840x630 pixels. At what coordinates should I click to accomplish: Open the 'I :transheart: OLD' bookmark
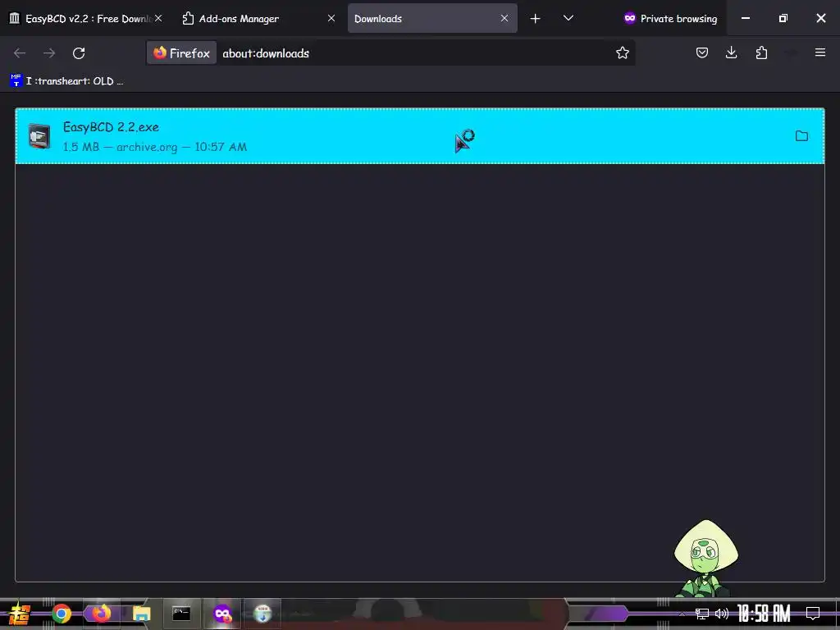pyautogui.click(x=67, y=81)
